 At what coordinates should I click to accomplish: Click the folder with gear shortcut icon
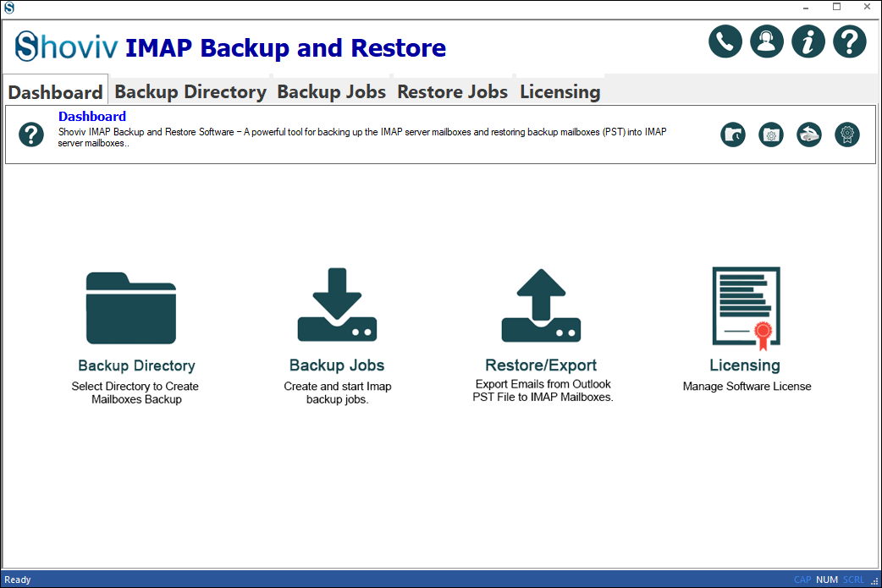771,135
